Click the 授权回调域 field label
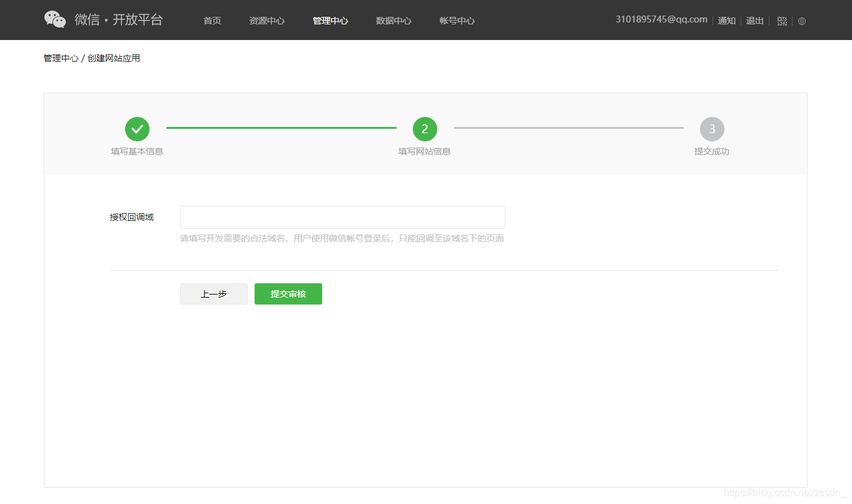The width and height of the screenshot is (852, 504). pos(132,217)
